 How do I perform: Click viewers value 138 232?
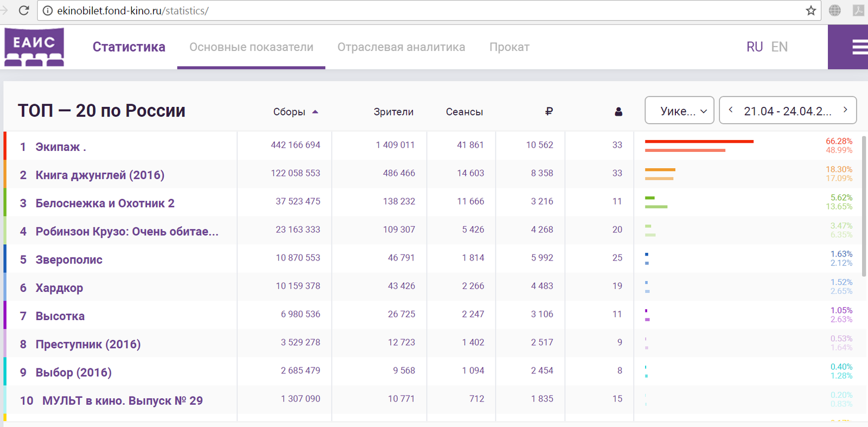click(x=399, y=201)
